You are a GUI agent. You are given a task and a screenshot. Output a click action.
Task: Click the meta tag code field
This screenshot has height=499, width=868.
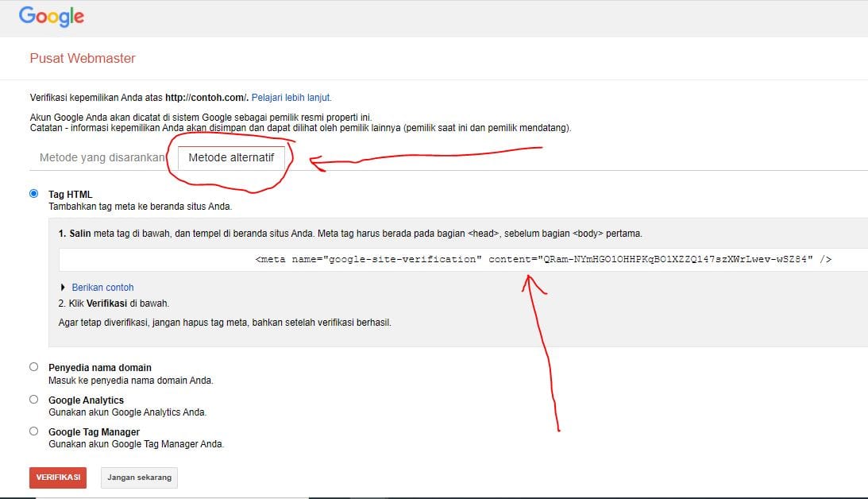pos(463,259)
